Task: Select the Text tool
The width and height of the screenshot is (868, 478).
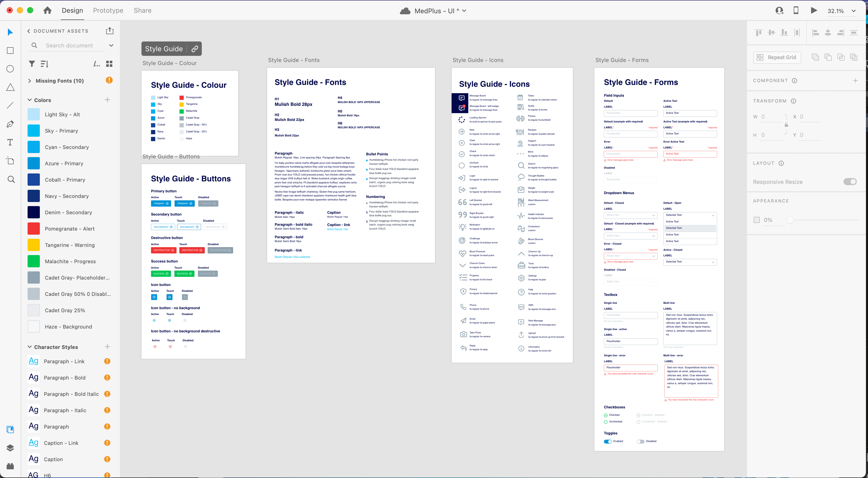Action: [x=10, y=142]
